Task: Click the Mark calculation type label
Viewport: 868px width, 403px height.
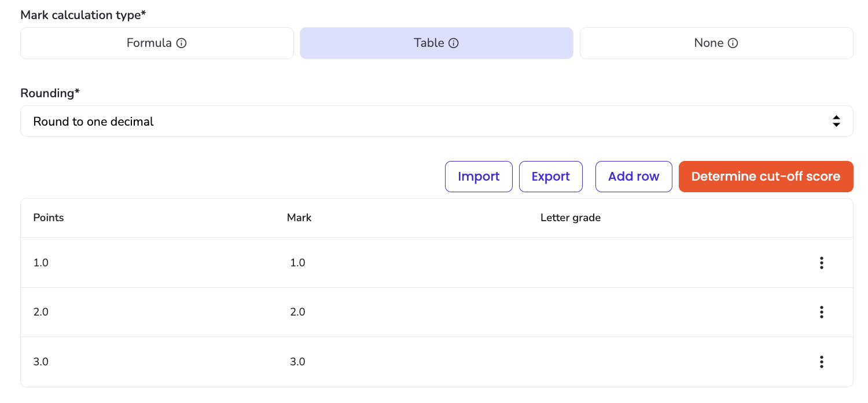Action: pyautogui.click(x=83, y=15)
